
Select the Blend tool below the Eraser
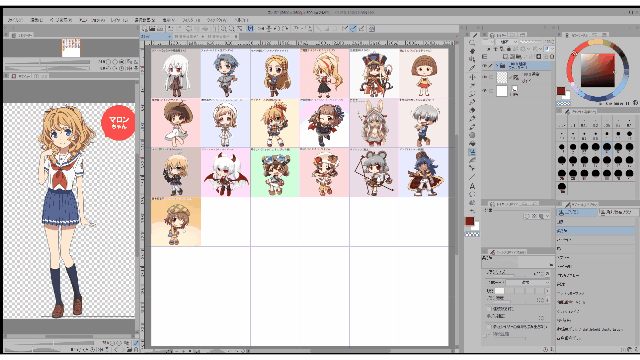[472, 160]
